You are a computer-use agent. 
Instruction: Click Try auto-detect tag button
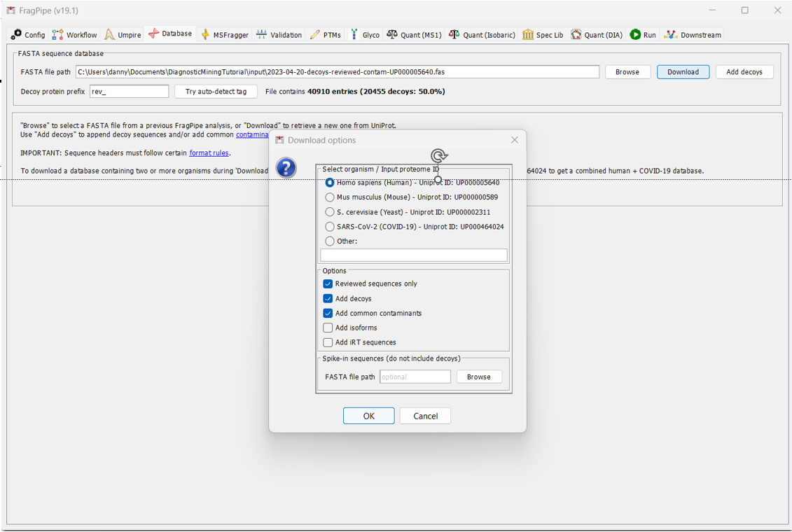(216, 92)
